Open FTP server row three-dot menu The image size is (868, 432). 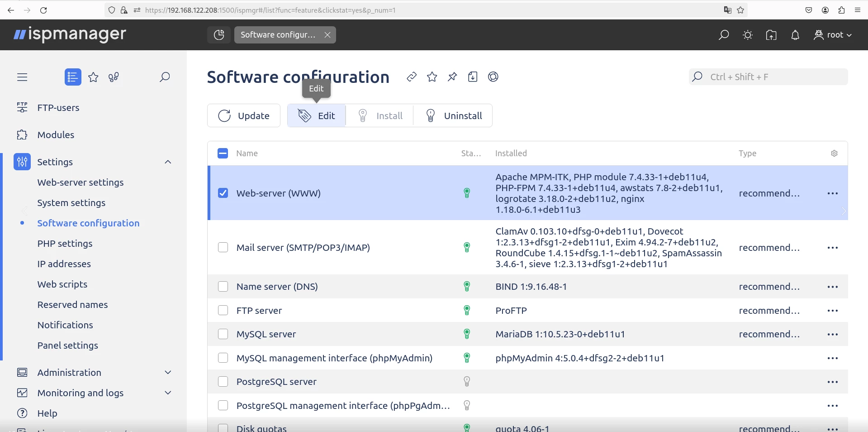[833, 311]
